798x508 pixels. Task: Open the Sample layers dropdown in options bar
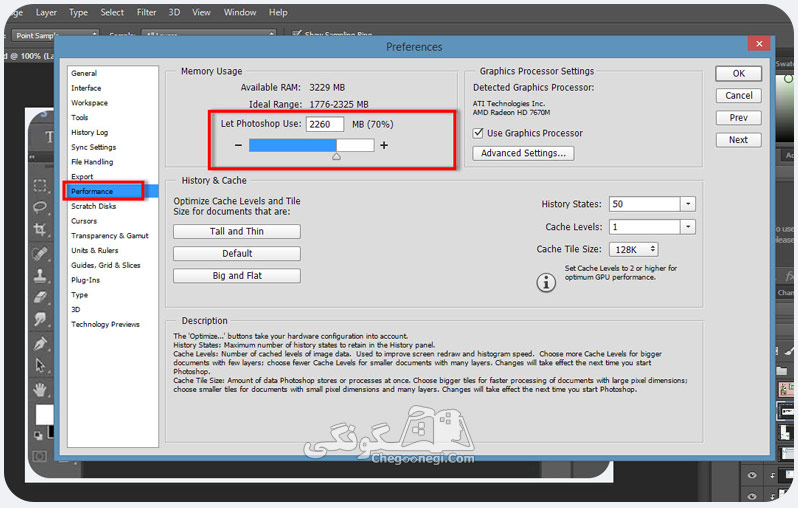[x=208, y=35]
